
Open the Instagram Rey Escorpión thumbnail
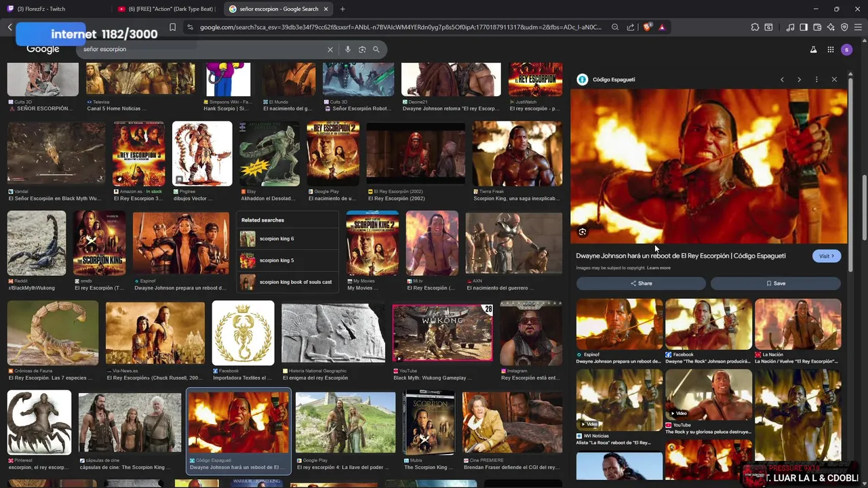click(531, 333)
